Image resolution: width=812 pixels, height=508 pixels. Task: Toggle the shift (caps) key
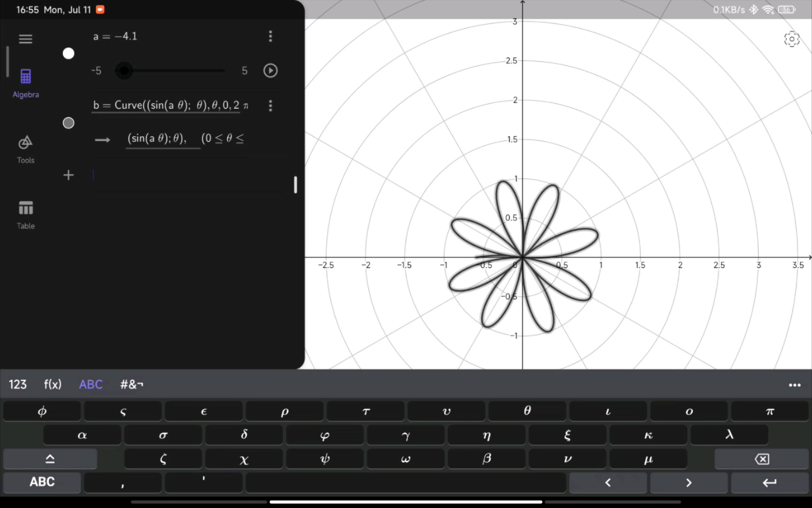click(x=50, y=459)
